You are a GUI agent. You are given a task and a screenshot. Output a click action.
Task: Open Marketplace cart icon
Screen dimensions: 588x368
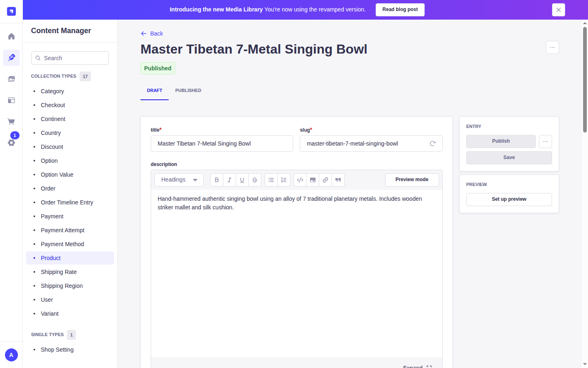11,121
